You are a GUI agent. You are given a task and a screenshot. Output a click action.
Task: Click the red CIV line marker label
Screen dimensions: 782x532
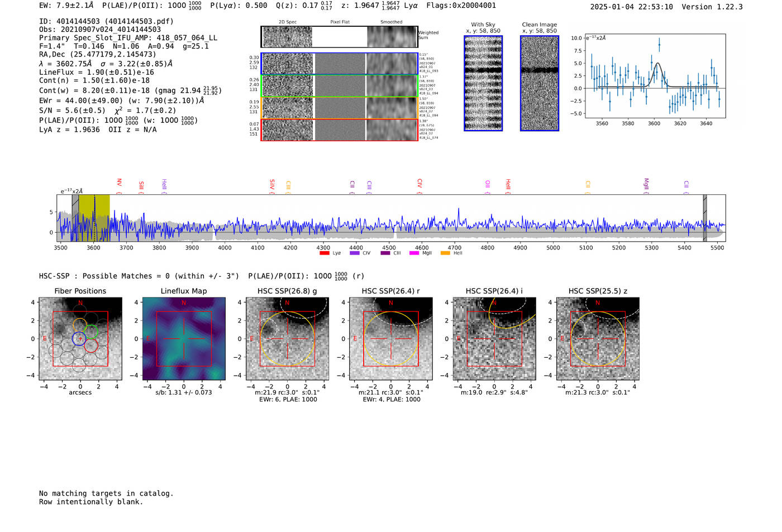click(x=419, y=185)
